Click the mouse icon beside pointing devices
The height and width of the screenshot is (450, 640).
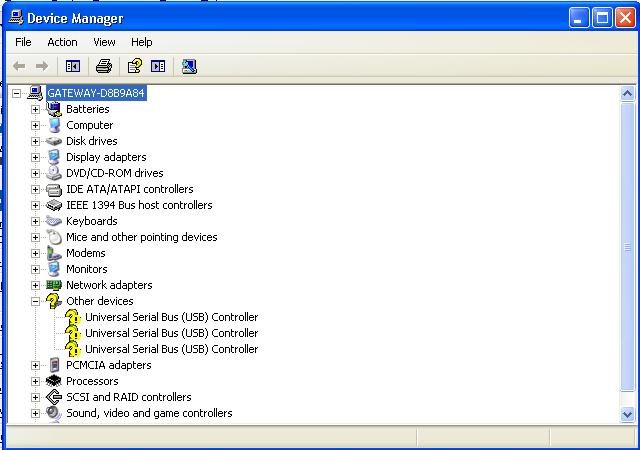click(54, 237)
